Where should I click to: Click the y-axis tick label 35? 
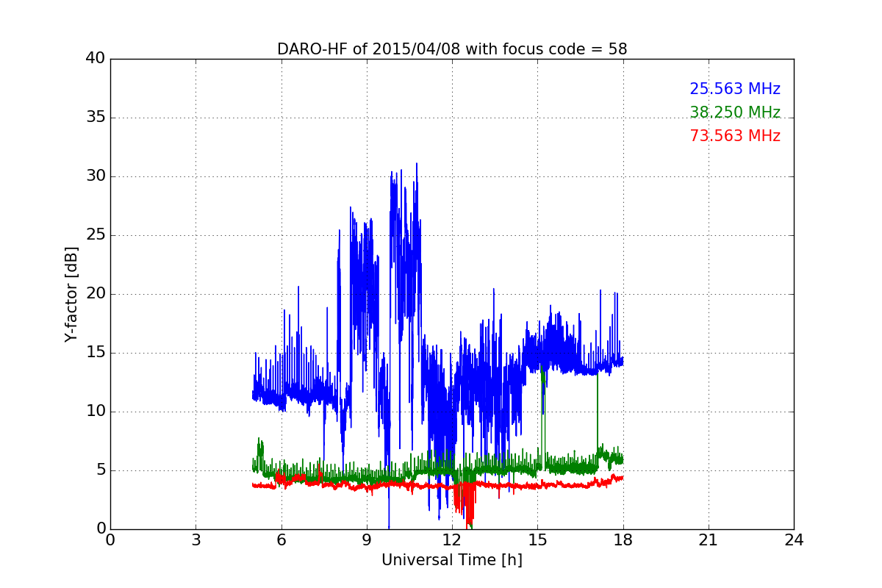click(96, 118)
